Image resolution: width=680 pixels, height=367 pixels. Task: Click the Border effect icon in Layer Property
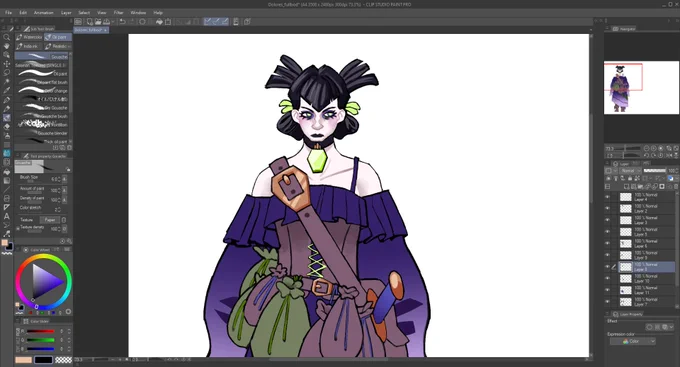649,327
